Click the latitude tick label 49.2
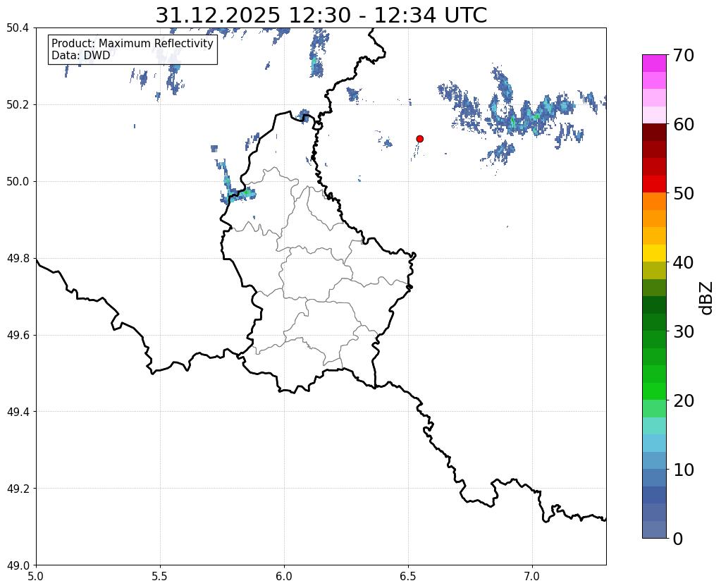Viewport: 721px width, 588px height. [x=18, y=489]
